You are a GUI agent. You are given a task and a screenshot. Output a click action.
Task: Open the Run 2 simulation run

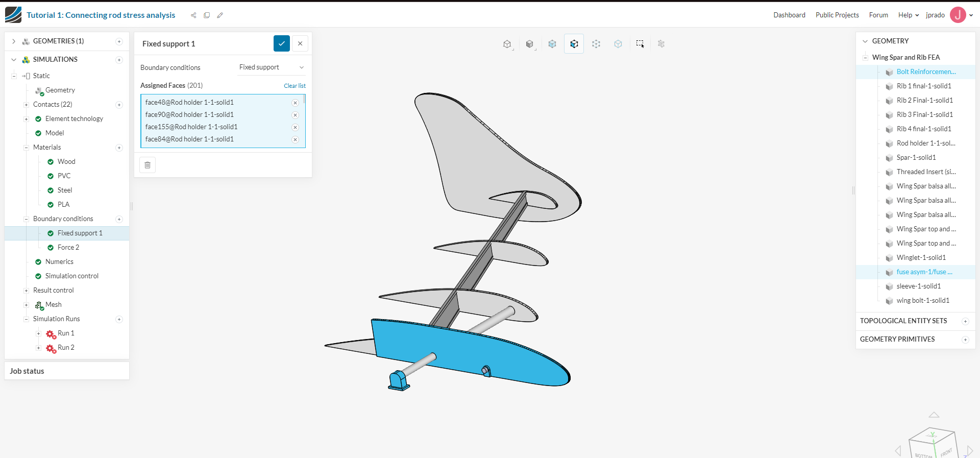[x=66, y=348]
